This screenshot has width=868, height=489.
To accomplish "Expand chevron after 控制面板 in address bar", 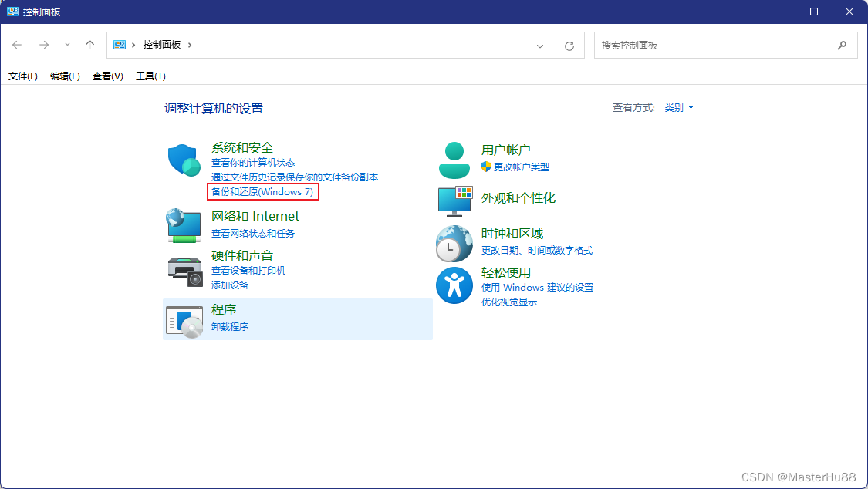I will pyautogui.click(x=190, y=45).
